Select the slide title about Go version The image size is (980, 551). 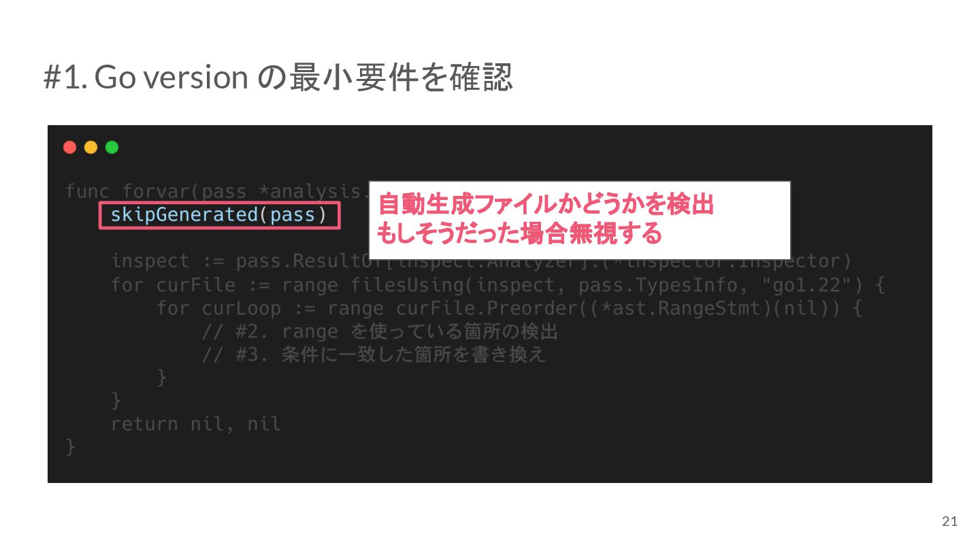pyautogui.click(x=278, y=78)
